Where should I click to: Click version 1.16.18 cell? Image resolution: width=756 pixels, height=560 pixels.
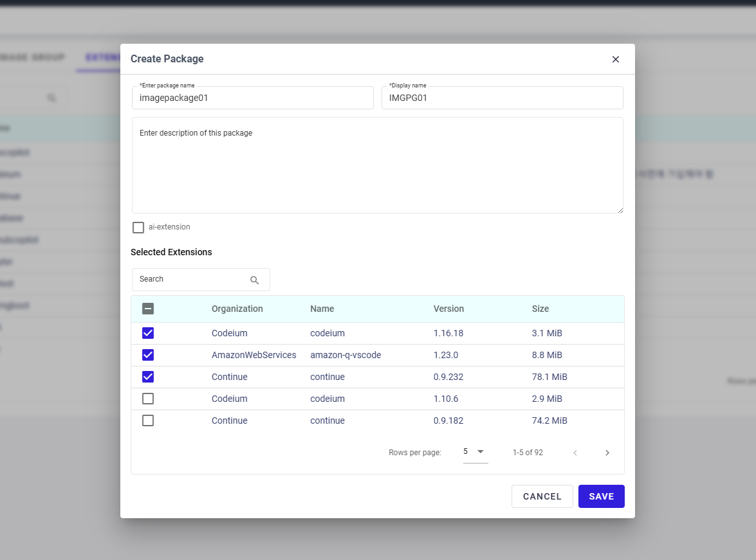(x=448, y=333)
